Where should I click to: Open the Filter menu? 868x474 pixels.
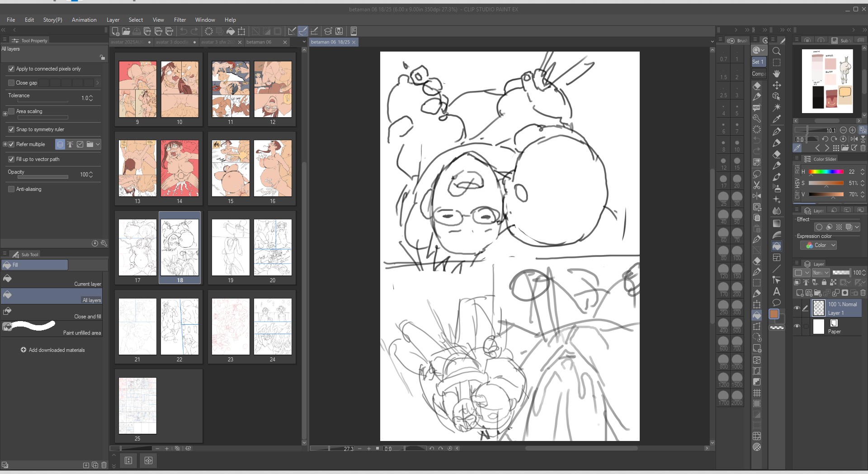click(180, 20)
